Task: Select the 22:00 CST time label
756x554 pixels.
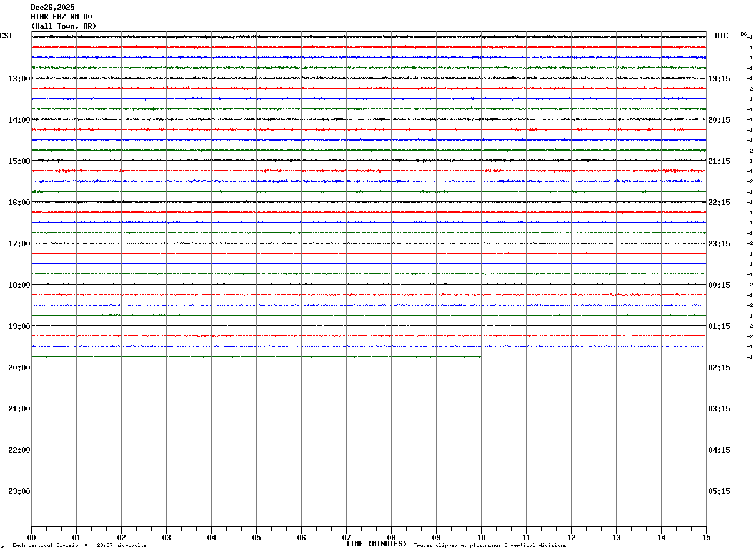Action: pos(19,450)
